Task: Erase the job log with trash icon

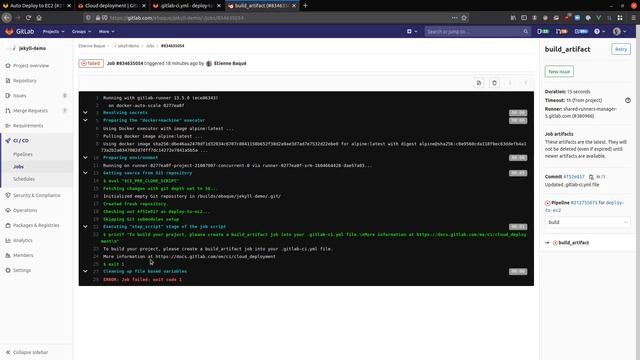Action: (x=494, y=83)
